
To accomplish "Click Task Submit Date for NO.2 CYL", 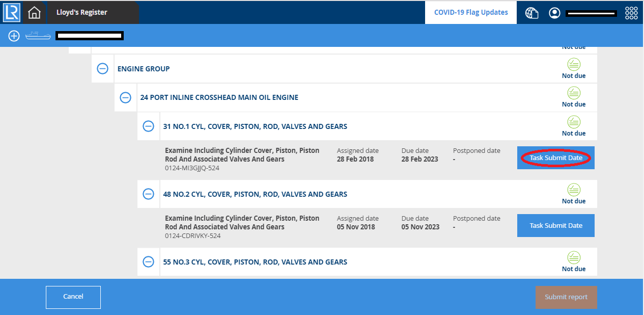I will click(x=556, y=225).
